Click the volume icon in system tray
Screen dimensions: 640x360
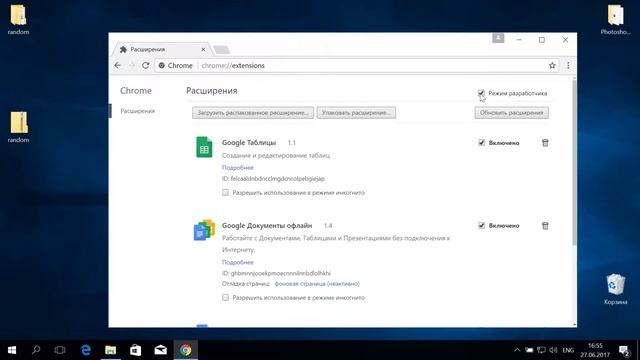tap(553, 350)
